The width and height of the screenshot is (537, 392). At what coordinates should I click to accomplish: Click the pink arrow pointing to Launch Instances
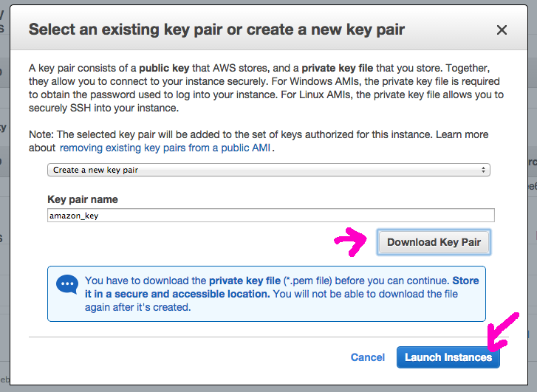[x=501, y=333]
